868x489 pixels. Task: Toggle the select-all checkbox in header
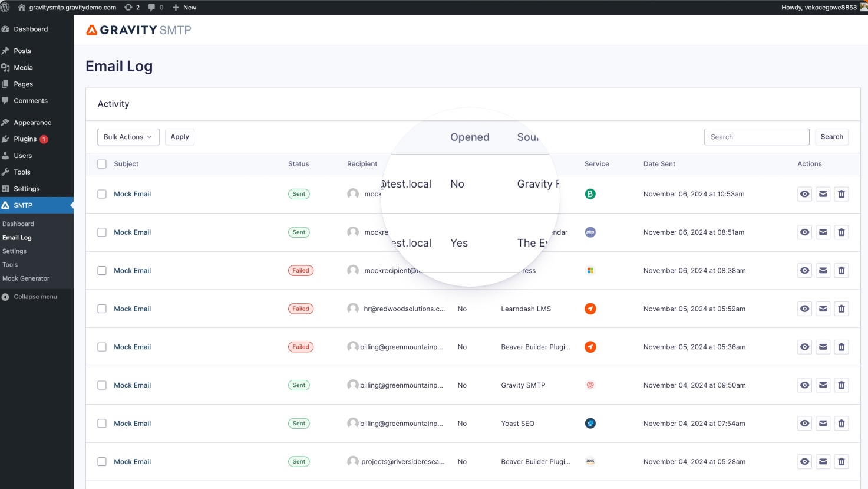point(102,164)
